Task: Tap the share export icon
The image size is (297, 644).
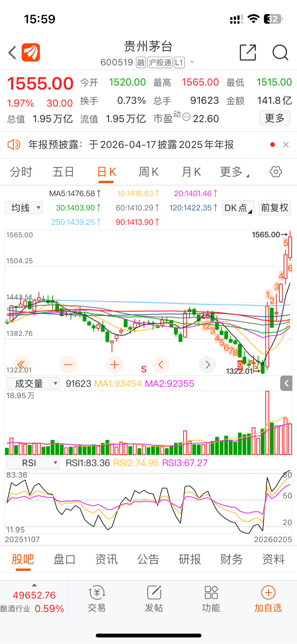Action: (248, 52)
